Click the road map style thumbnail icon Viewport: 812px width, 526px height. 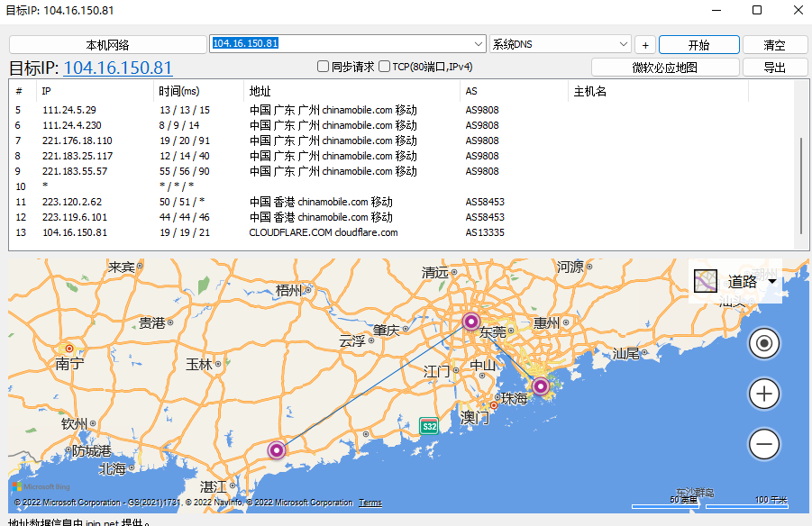pyautogui.click(x=706, y=281)
